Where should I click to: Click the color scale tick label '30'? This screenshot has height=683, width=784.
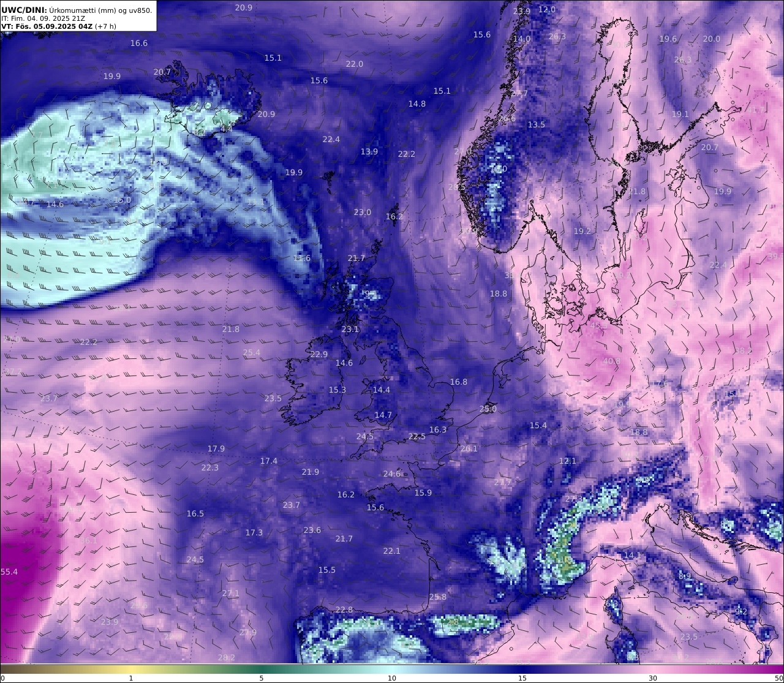[653, 678]
